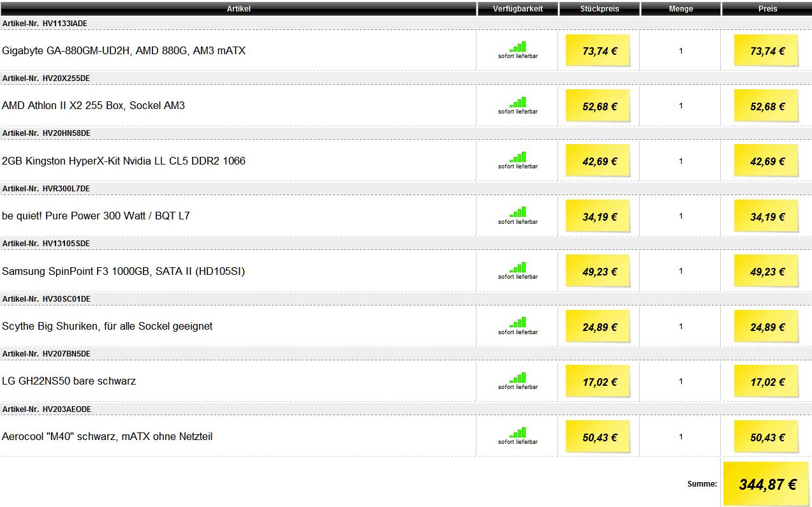Click Preis column total 50,43 € for Aerocool
Screen dimensions: 812x507
(766, 437)
